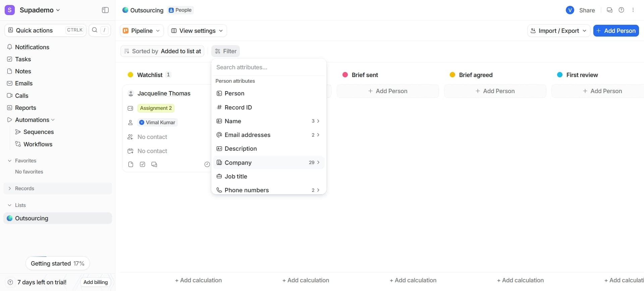Click the trial clock icon at bottom
This screenshot has width=644, height=291.
10,282
